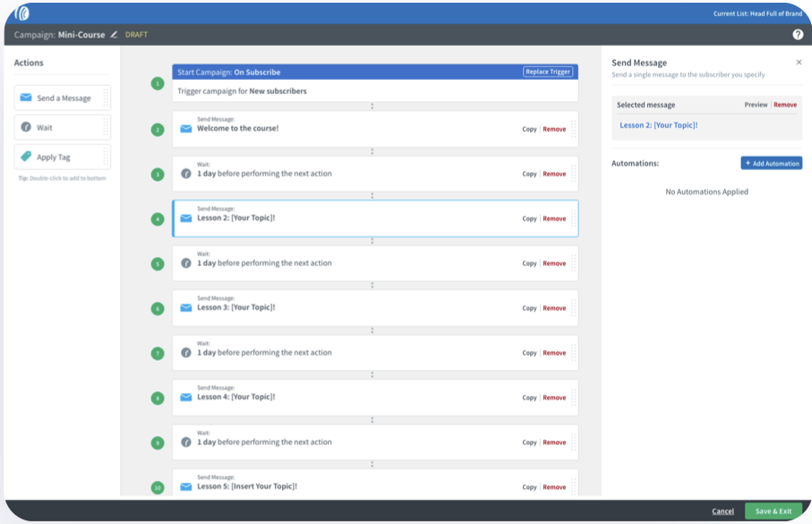
Task: Select the Send a Message action
Action: click(62, 98)
